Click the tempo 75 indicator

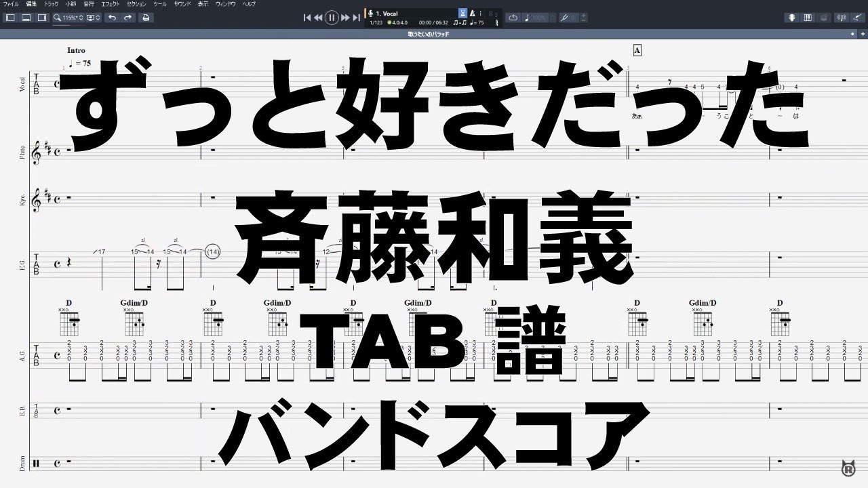click(x=477, y=22)
